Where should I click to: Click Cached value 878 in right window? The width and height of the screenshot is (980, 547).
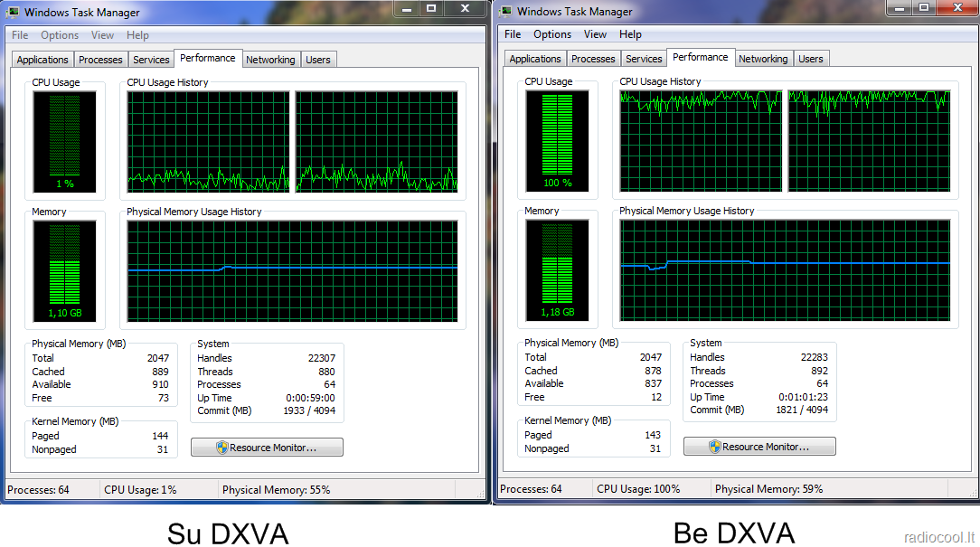click(x=653, y=371)
